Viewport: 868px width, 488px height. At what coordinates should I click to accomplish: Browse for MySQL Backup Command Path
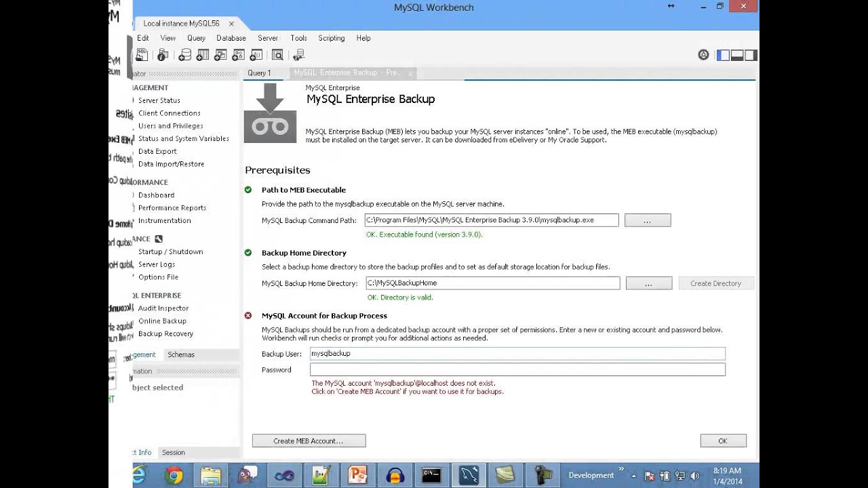(648, 220)
